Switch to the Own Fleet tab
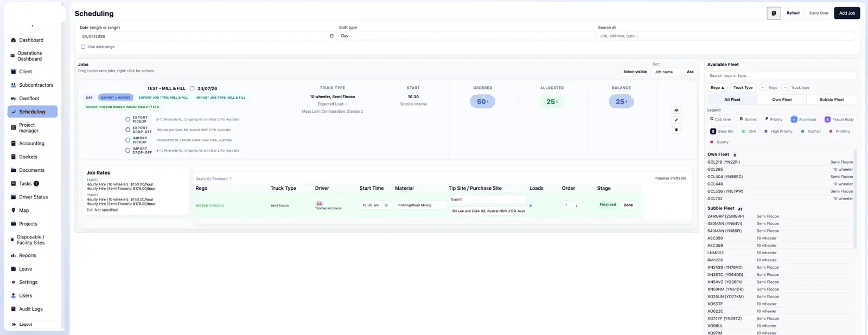 [x=782, y=100]
